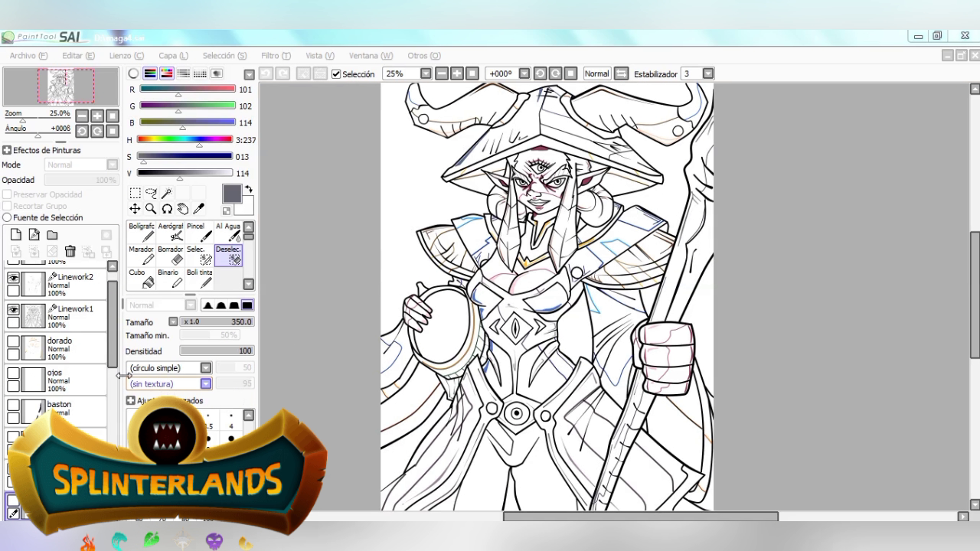Click the Normal view mode button in toolbar

[x=596, y=73]
